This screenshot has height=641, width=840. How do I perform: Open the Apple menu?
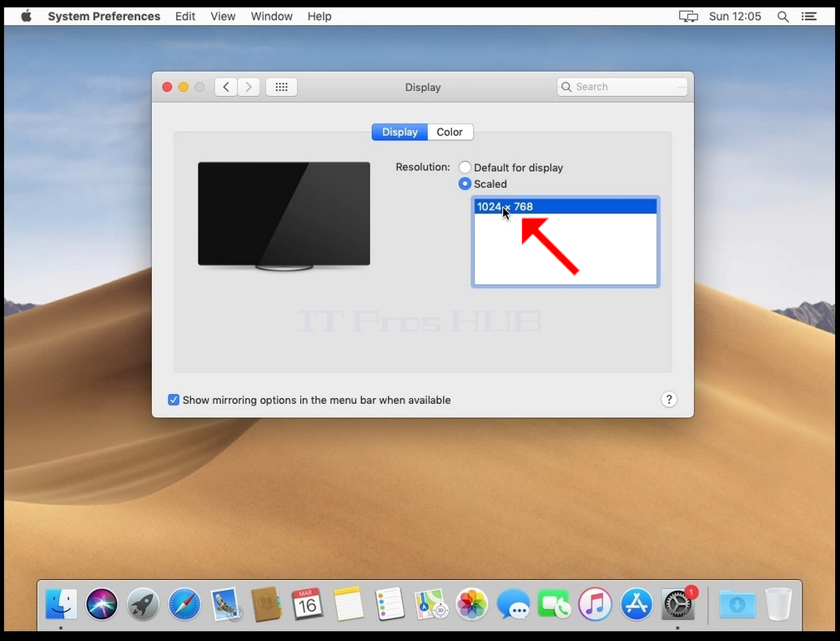pyautogui.click(x=26, y=16)
